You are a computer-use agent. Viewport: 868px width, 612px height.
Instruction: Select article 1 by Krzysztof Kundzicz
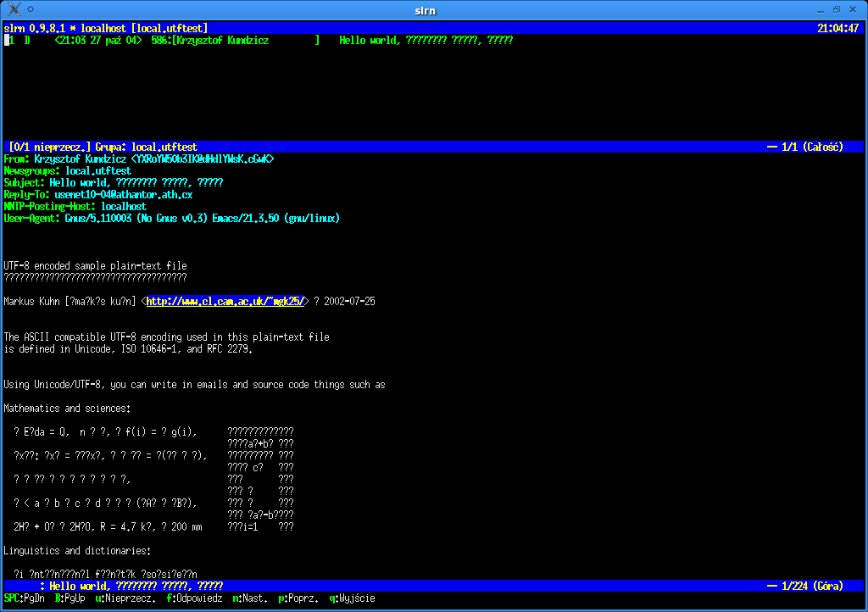click(x=259, y=41)
